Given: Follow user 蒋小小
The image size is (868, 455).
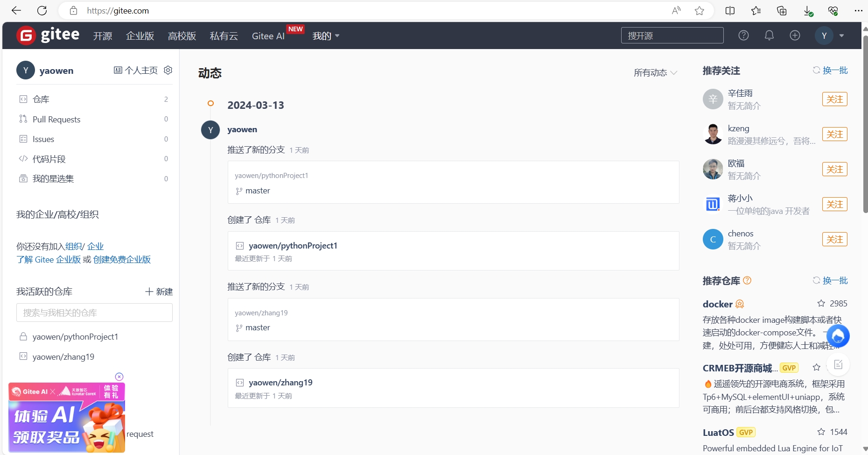Looking at the screenshot, I should click(x=834, y=204).
